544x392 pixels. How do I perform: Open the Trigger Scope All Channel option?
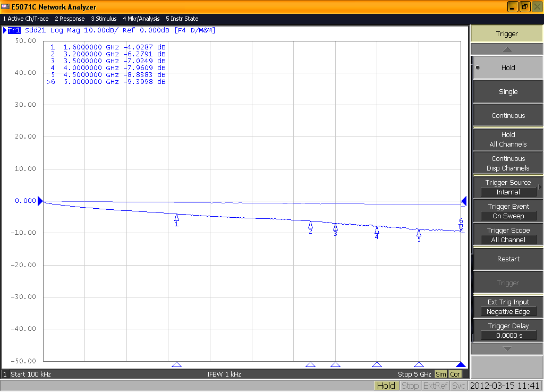pos(508,240)
